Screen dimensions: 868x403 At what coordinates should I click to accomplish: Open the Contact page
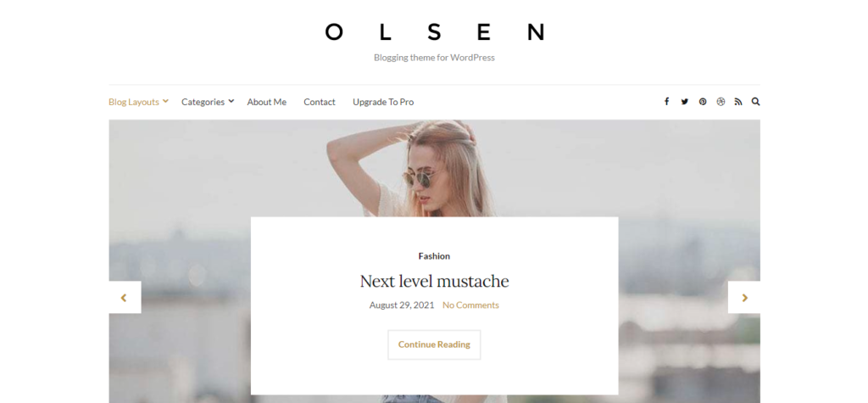320,102
